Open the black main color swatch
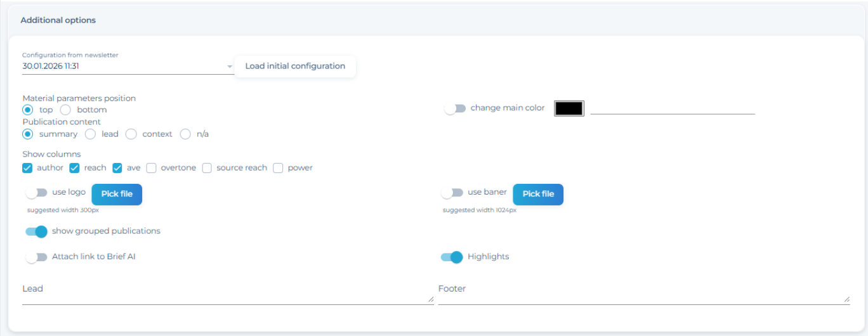Viewport: 868px width, 336px height. click(569, 108)
